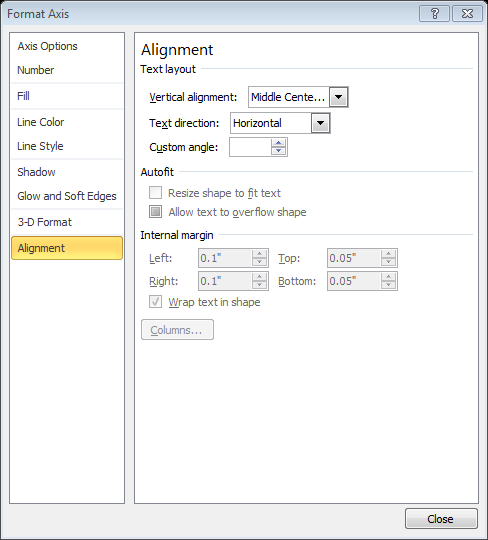Increase Custom angle with up spinner arrow
The height and width of the screenshot is (540, 488).
pos(278,143)
